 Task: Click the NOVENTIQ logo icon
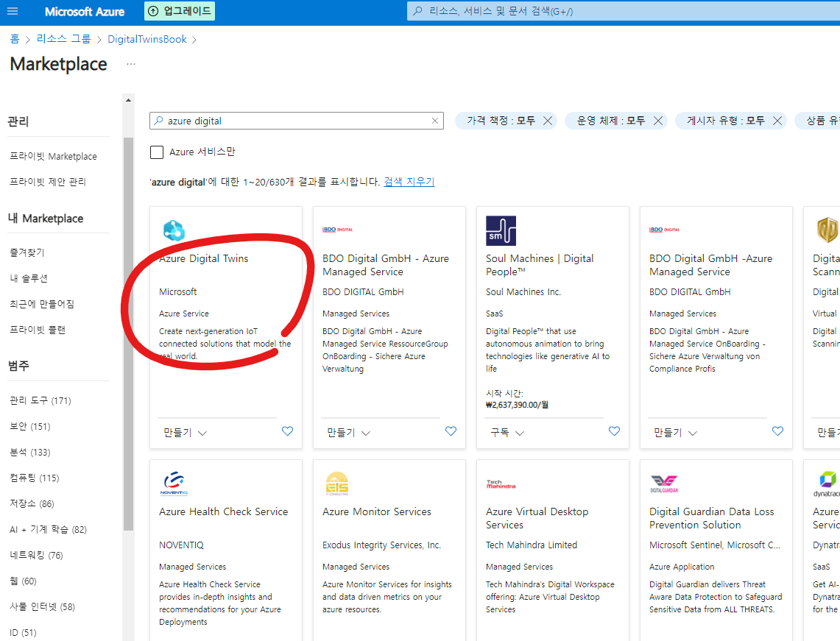click(x=174, y=484)
